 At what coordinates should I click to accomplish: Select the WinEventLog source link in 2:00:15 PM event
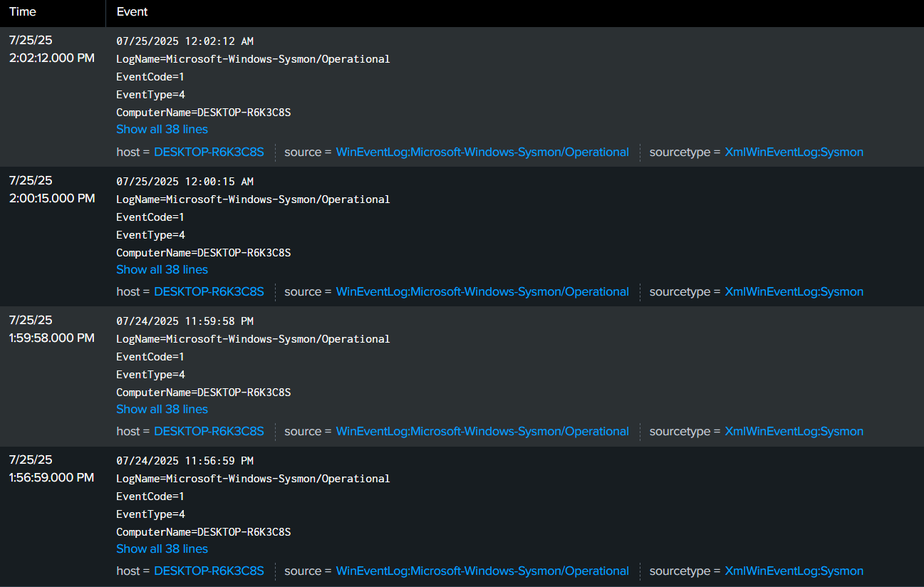tap(482, 292)
